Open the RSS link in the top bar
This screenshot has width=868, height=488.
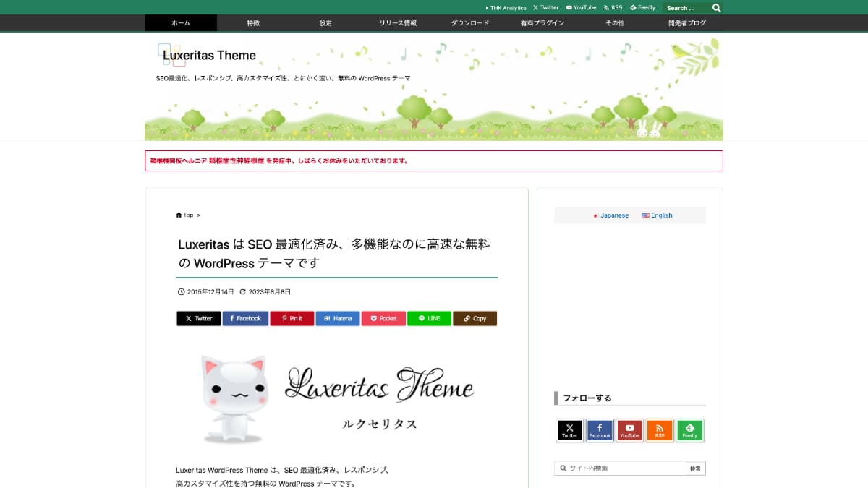pyautogui.click(x=613, y=8)
